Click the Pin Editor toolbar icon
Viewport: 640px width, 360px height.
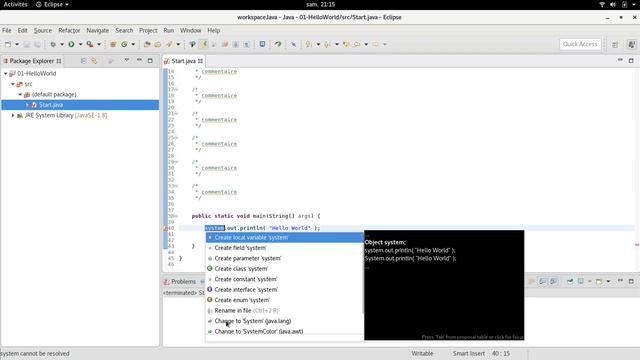pos(293,44)
